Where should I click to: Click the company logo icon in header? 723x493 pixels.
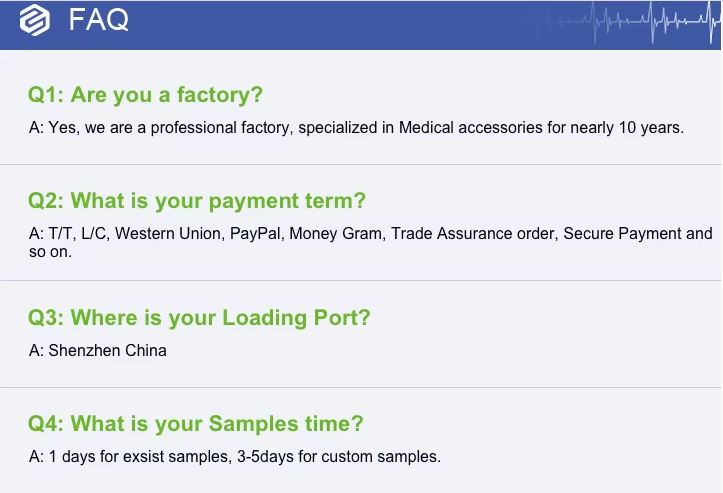pos(34,20)
